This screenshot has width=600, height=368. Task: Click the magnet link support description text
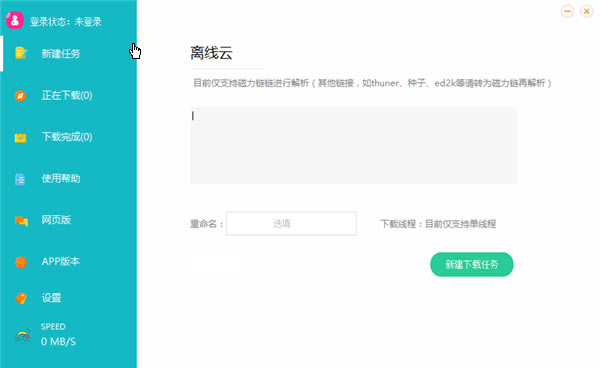point(372,83)
